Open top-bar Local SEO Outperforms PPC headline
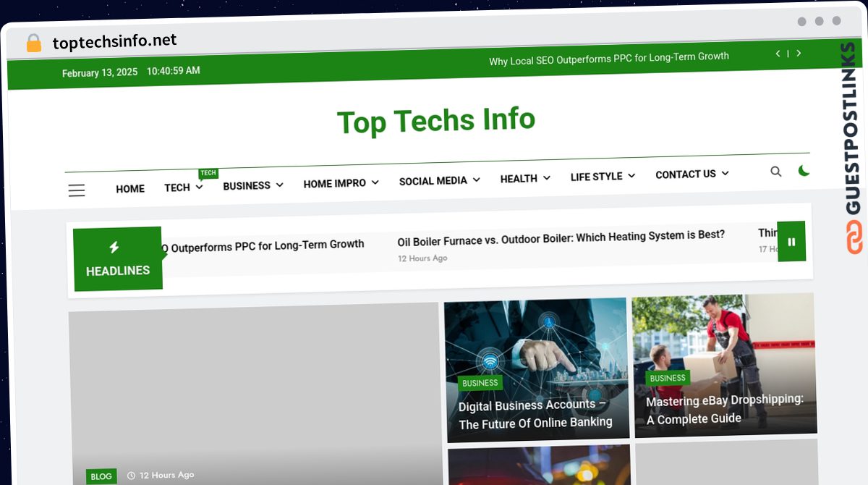Screen dimensions: 868x485 tap(609, 59)
